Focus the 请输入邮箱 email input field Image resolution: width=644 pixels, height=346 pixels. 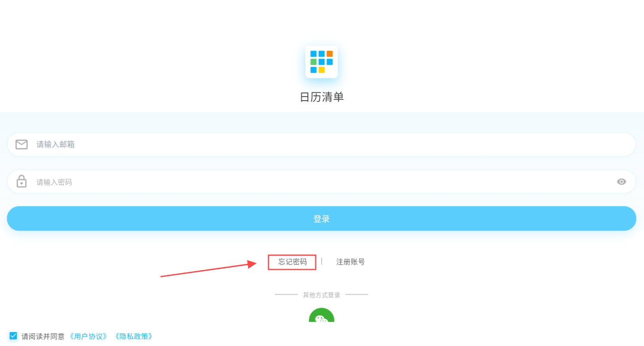pyautogui.click(x=322, y=144)
